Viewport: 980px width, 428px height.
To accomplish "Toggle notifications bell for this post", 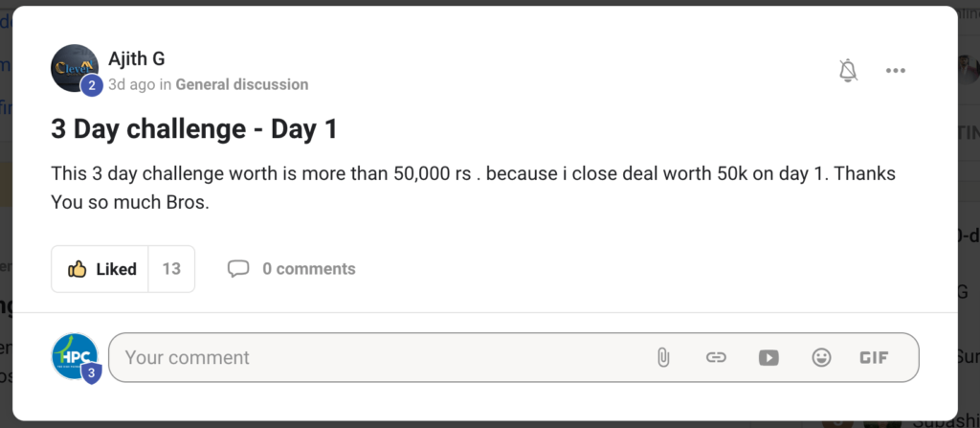I will (848, 70).
